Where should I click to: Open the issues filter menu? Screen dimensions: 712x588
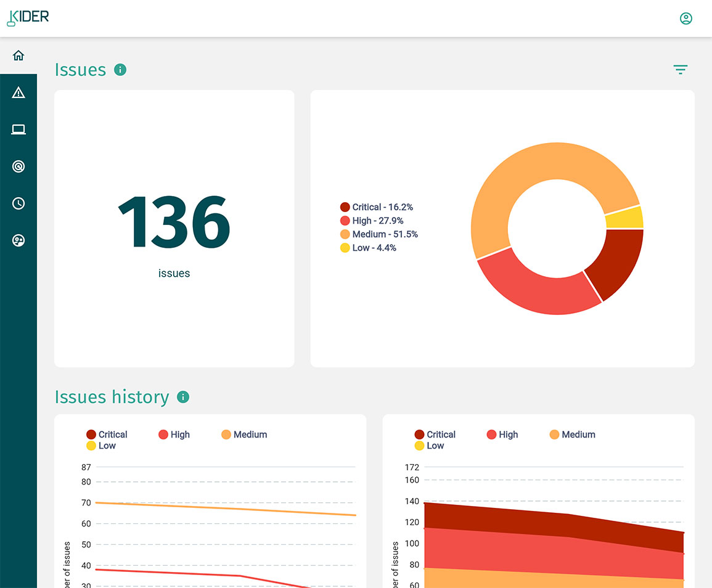click(x=680, y=70)
